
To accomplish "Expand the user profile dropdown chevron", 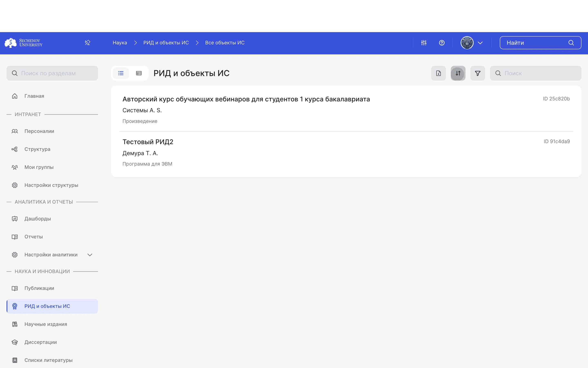I will click(x=480, y=43).
